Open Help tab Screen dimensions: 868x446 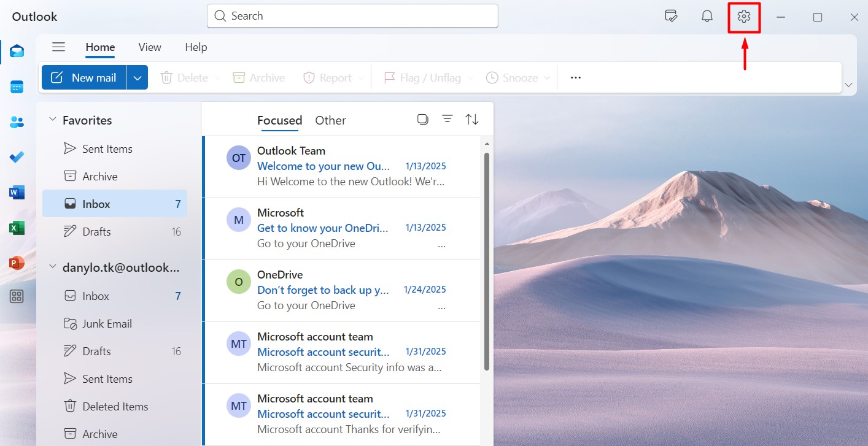pyautogui.click(x=196, y=47)
